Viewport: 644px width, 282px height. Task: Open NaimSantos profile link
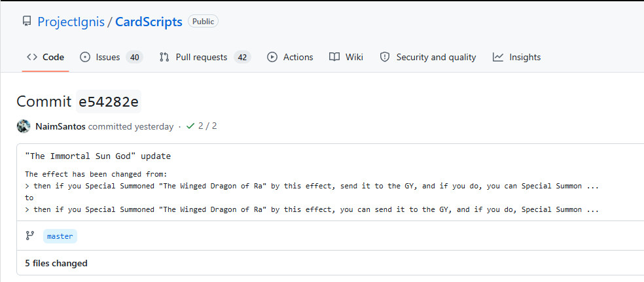pos(60,126)
